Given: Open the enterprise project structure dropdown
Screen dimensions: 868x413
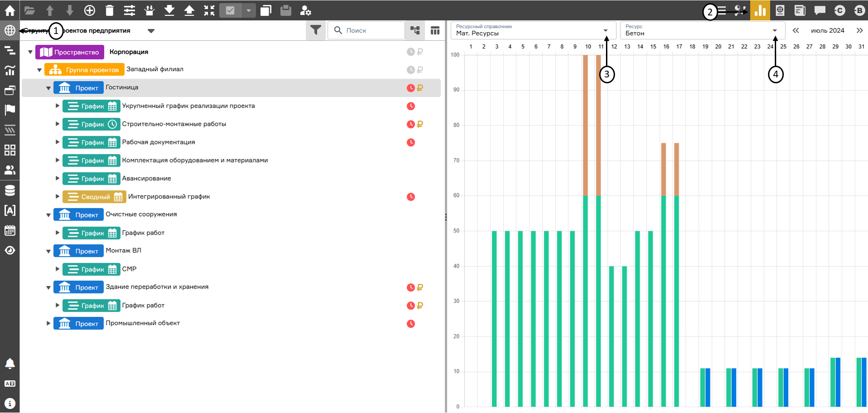Looking at the screenshot, I should tap(151, 31).
